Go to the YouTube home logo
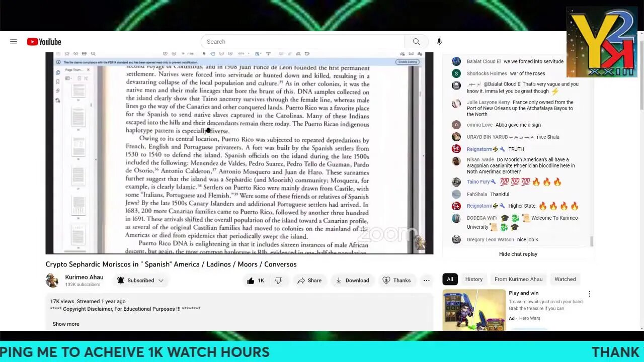644x362 pixels. 44,42
